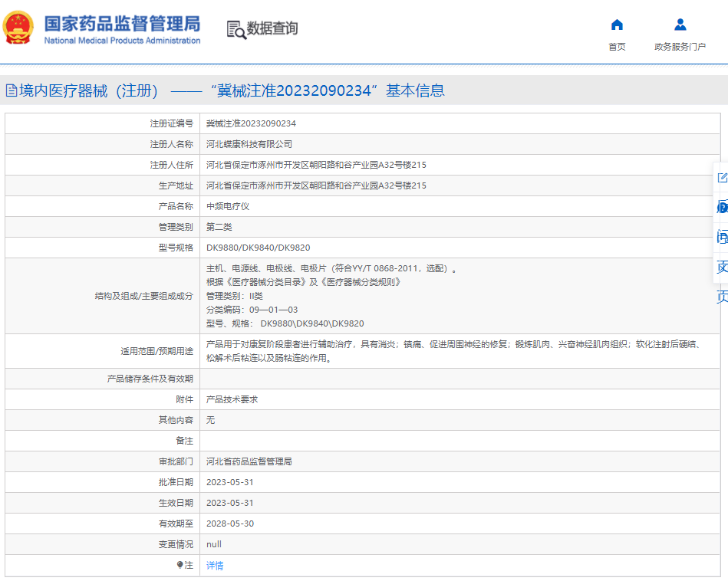
Task: Click 分类编码：09—01—03 line
Action: coord(252,310)
